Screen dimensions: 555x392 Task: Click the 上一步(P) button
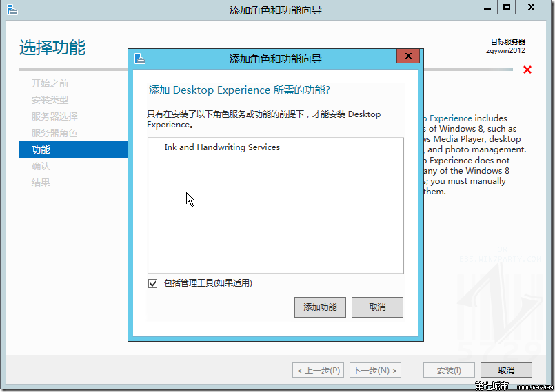319,371
